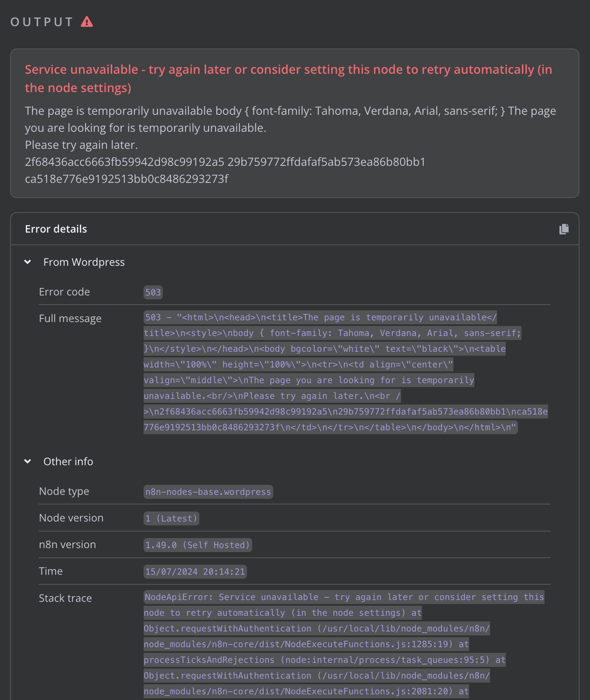590x700 pixels.
Task: Collapse the Other info section
Action: pyautogui.click(x=27, y=461)
